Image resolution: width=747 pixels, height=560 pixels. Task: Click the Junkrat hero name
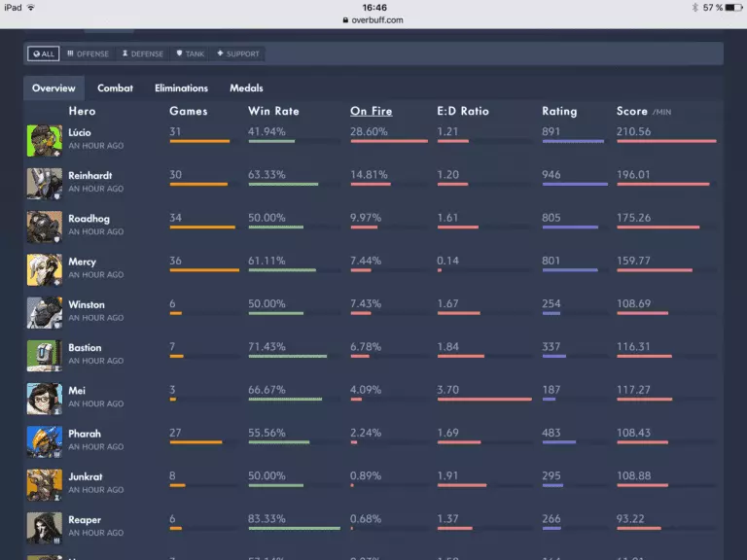tap(86, 476)
